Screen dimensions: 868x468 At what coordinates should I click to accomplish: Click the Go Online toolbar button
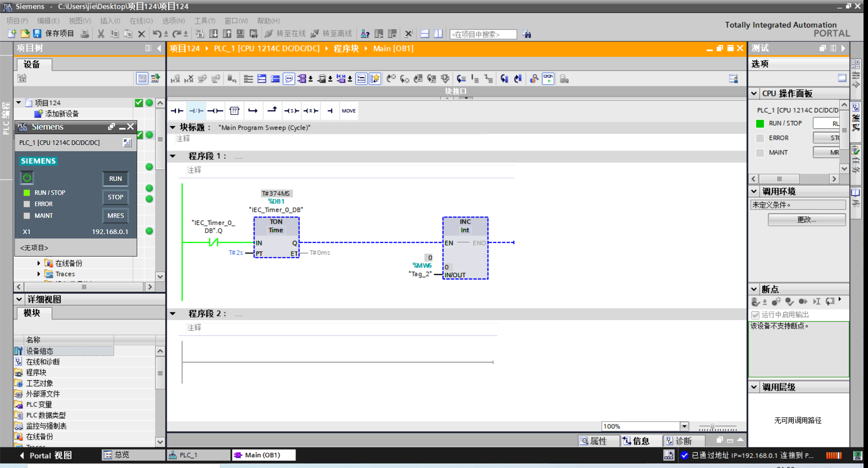click(x=286, y=34)
